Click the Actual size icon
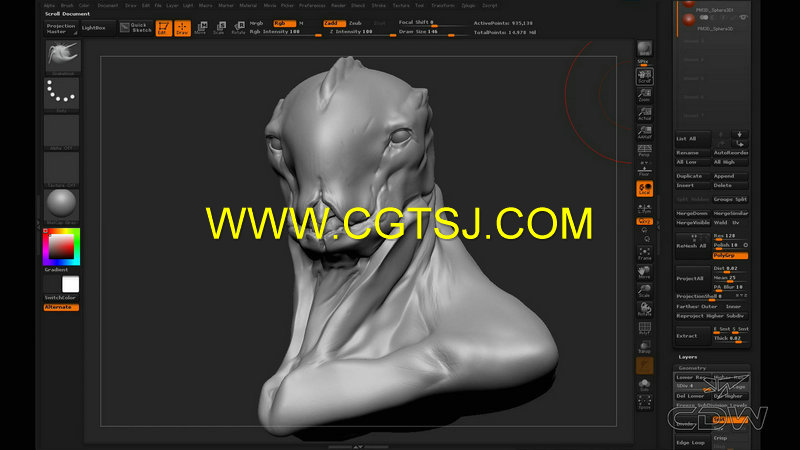Viewport: 800px width, 450px height. tap(644, 113)
